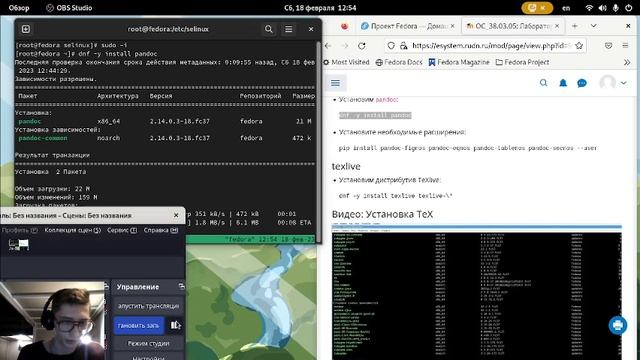Click the volume speaker icon in top bar
640x360 pixels.
602,8
